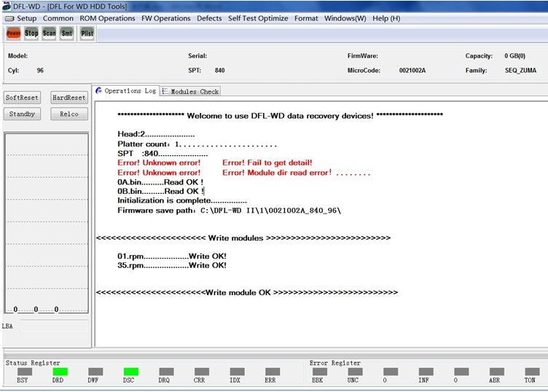548x392 pixels.
Task: Click the Family value SEQ_ZUMA
Action: click(x=520, y=71)
